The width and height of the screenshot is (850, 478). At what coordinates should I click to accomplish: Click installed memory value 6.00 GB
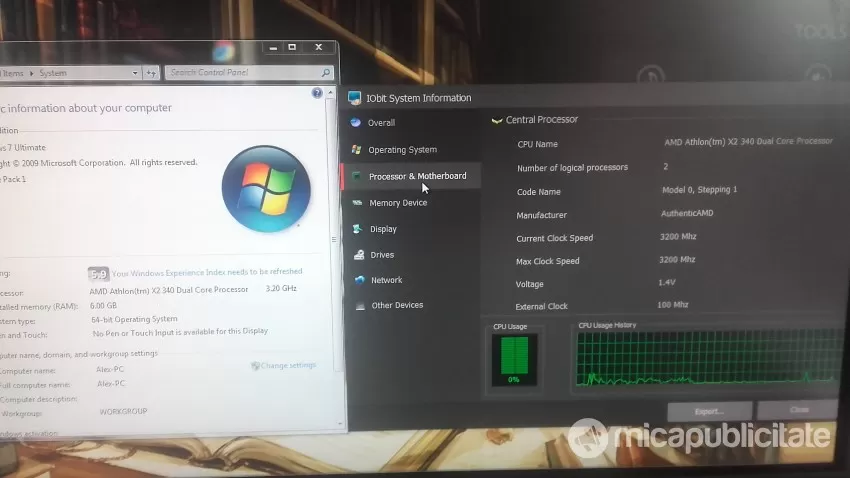tap(104, 306)
